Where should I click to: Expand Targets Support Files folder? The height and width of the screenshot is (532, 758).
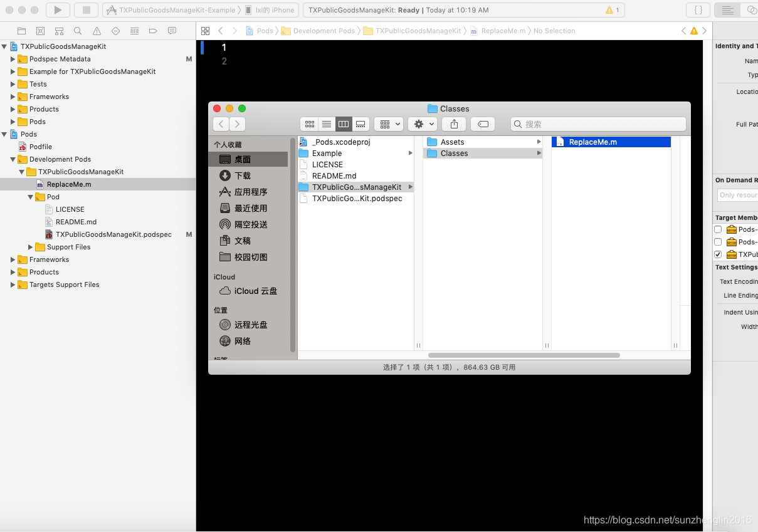(x=13, y=284)
